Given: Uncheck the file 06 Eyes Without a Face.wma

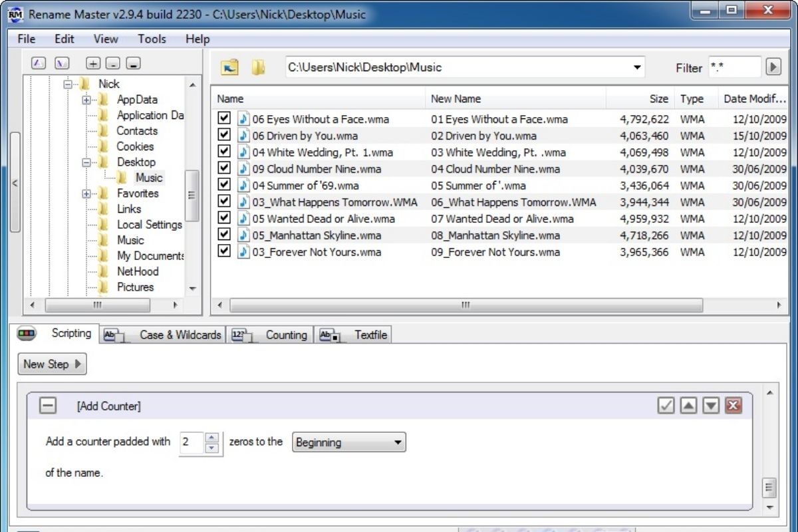Looking at the screenshot, I should [x=224, y=119].
